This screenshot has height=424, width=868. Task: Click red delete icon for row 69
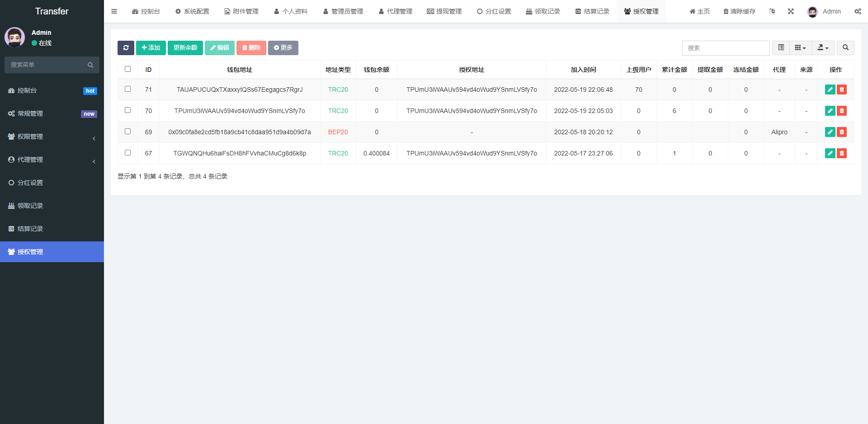[x=842, y=132]
